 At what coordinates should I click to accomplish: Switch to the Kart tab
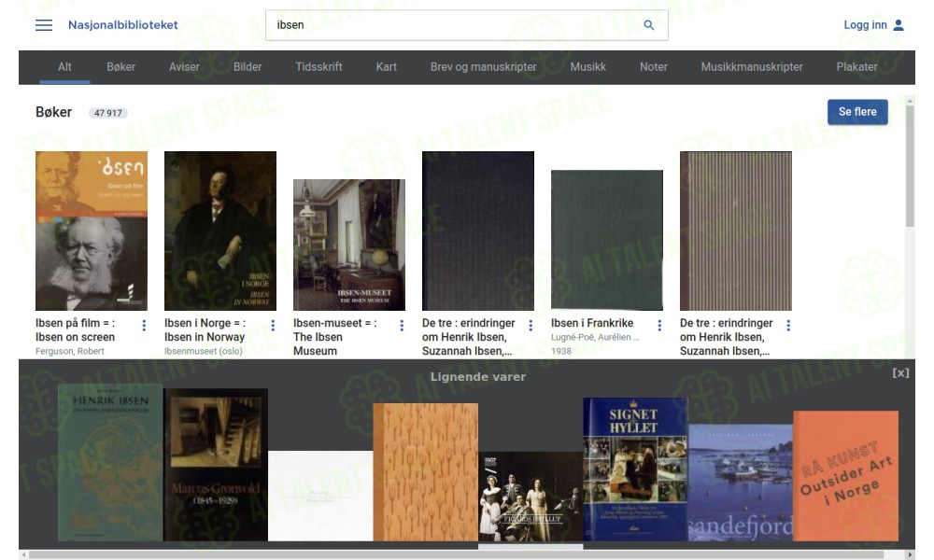coord(386,67)
